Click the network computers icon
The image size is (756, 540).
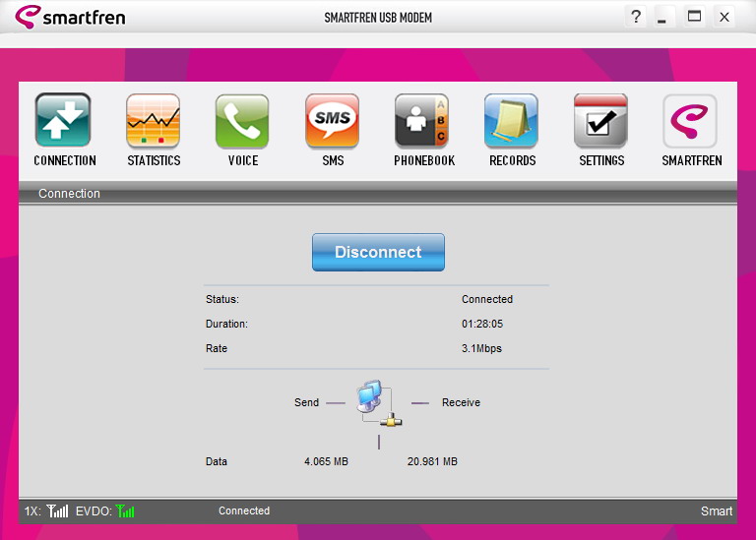[x=379, y=403]
